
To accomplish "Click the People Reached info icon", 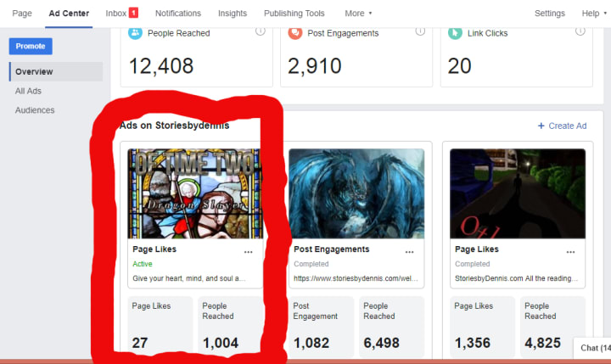I will 261,31.
